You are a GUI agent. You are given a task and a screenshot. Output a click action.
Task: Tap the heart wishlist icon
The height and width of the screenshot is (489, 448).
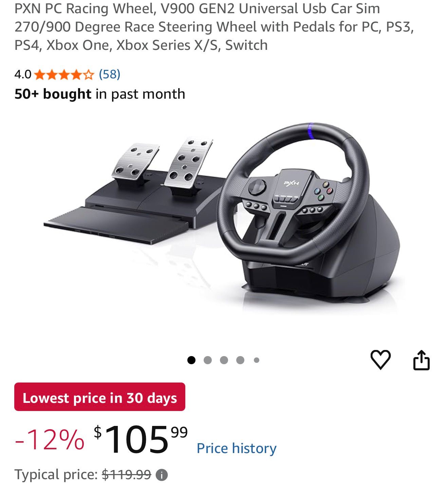click(x=380, y=360)
